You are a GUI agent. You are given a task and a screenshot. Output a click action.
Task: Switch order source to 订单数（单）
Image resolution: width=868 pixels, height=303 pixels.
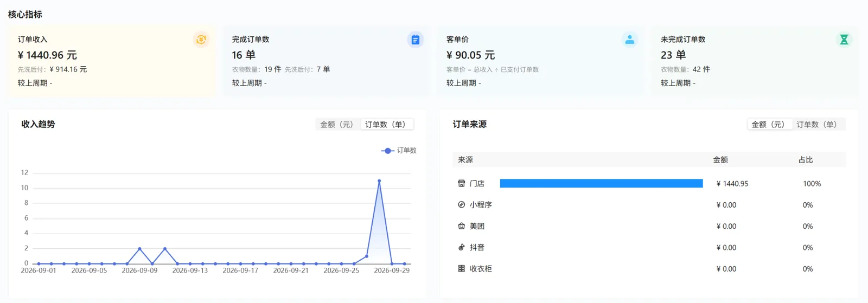[818, 124]
